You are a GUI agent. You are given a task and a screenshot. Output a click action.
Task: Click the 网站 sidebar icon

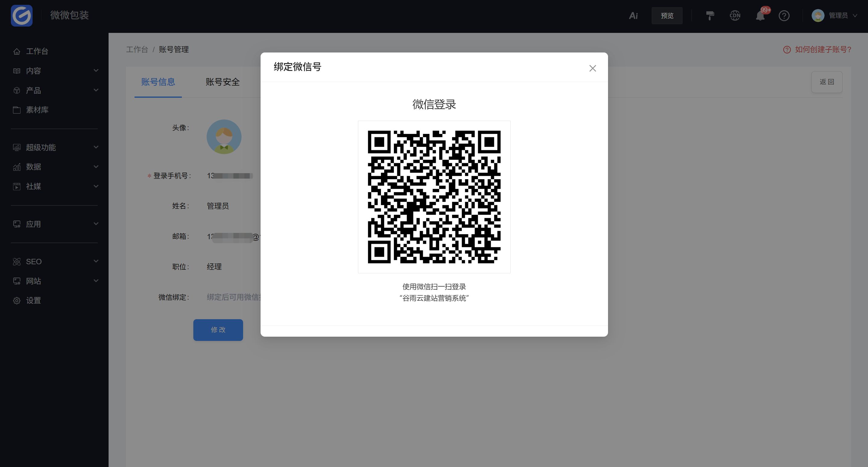pos(17,281)
